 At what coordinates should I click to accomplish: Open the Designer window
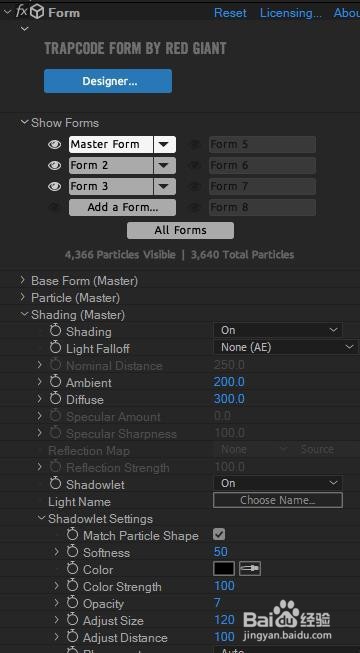pyautogui.click(x=108, y=81)
